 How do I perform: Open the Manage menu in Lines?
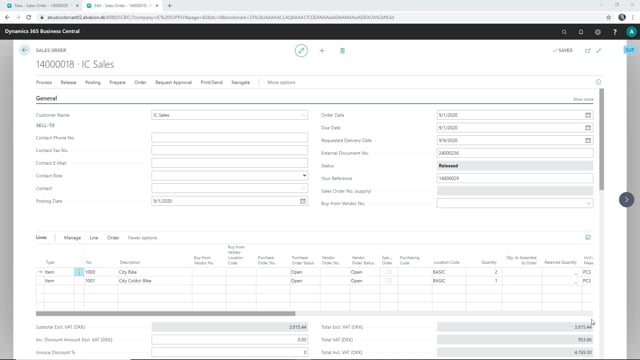[72, 238]
